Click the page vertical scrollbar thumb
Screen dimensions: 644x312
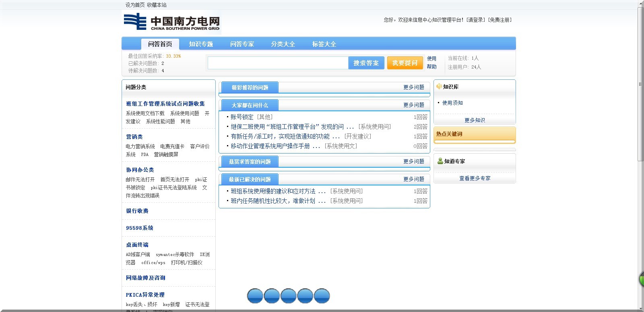(x=640, y=85)
